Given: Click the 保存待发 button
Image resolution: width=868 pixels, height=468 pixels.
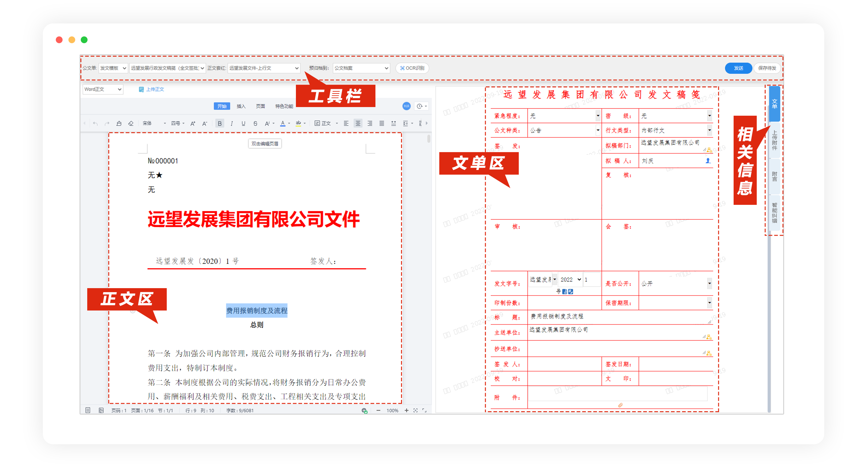Looking at the screenshot, I should (767, 68).
